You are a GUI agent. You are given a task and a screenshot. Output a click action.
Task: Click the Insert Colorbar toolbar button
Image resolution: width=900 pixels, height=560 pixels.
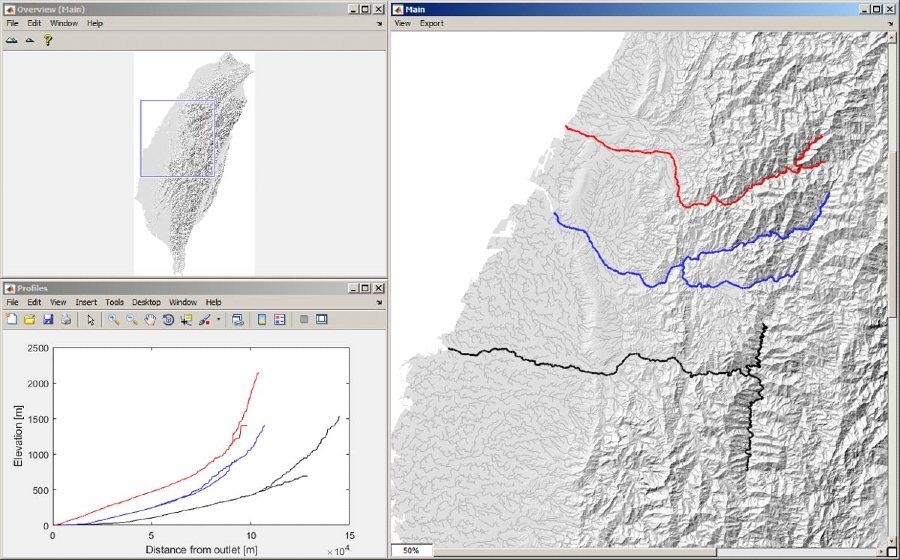click(x=262, y=320)
